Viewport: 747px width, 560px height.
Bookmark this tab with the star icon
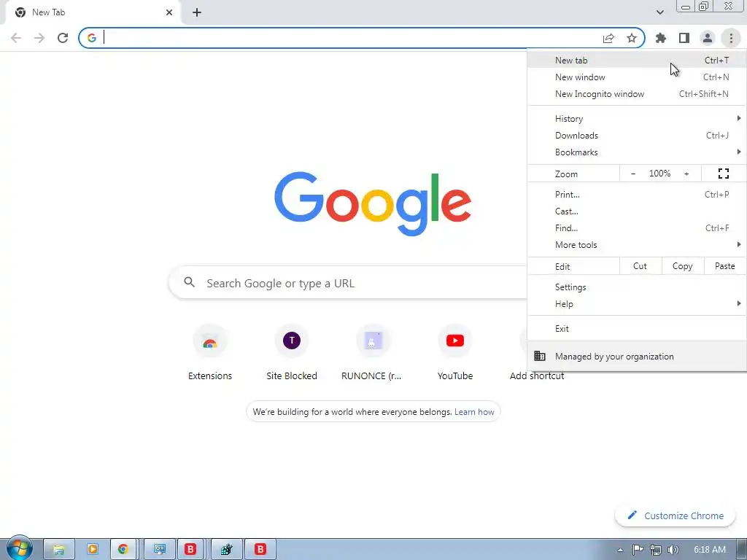632,38
